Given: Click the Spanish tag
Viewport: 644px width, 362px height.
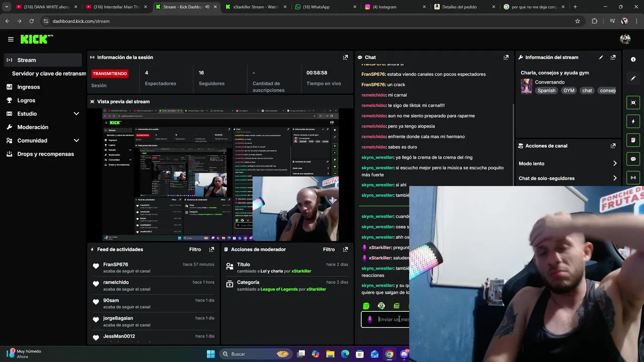Looking at the screenshot, I should click(546, 90).
